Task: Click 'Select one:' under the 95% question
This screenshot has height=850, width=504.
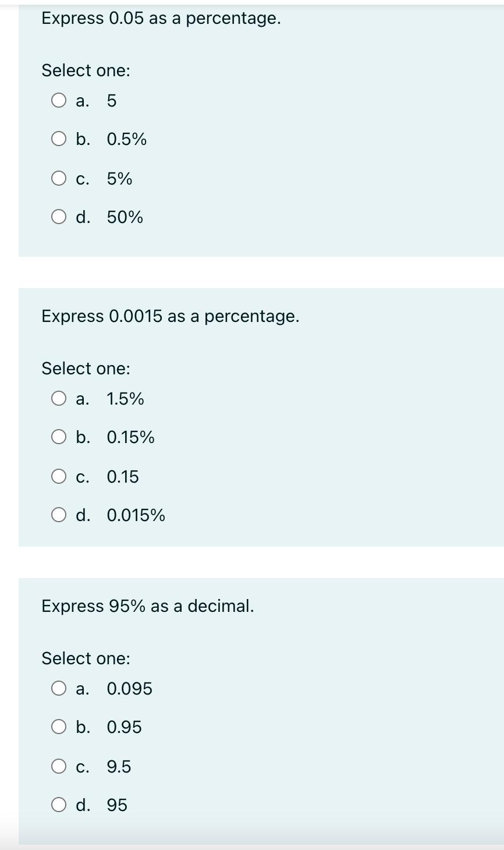Action: (x=86, y=658)
